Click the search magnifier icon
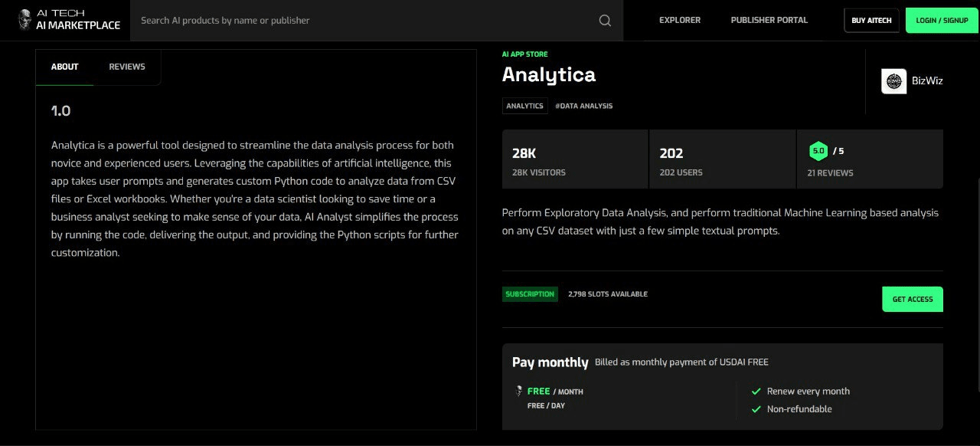Image resolution: width=980 pixels, height=446 pixels. 605,21
